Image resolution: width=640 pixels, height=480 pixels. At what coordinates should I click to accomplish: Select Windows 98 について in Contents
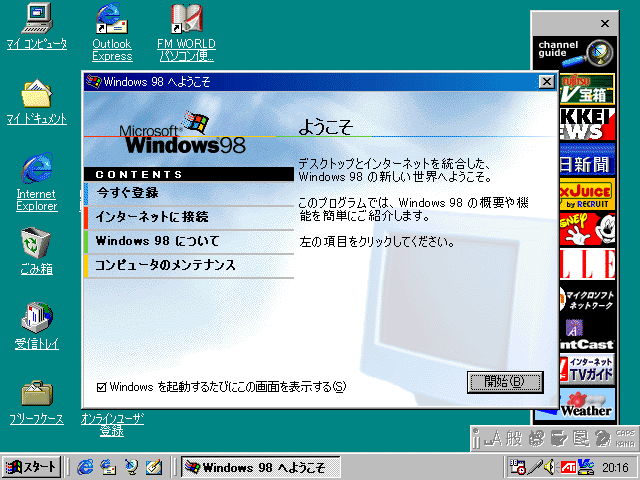click(x=189, y=241)
